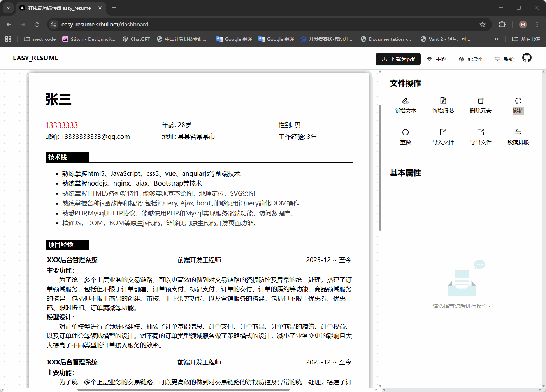Open 段落排版 paragraph layout tool
The height and width of the screenshot is (392, 546).
pyautogui.click(x=518, y=136)
